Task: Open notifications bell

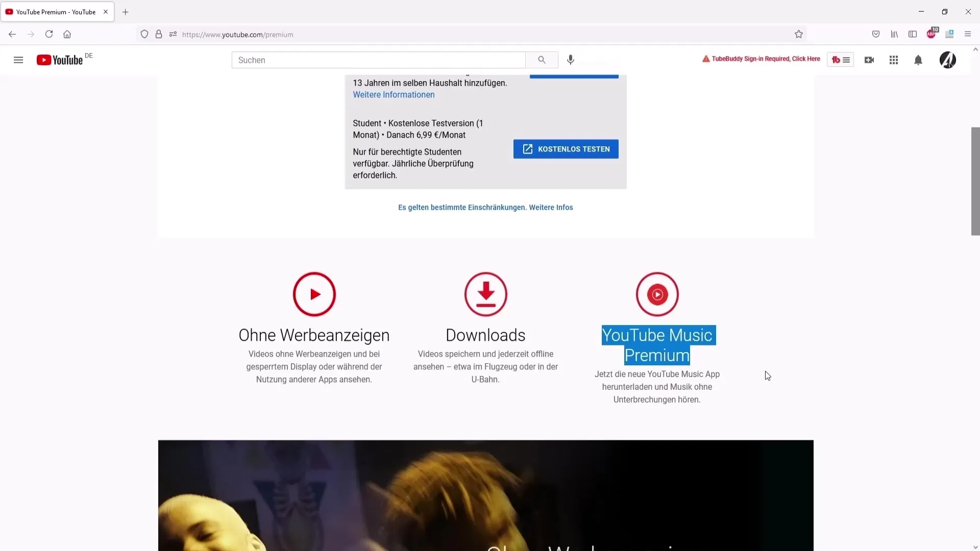Action: 918,60
